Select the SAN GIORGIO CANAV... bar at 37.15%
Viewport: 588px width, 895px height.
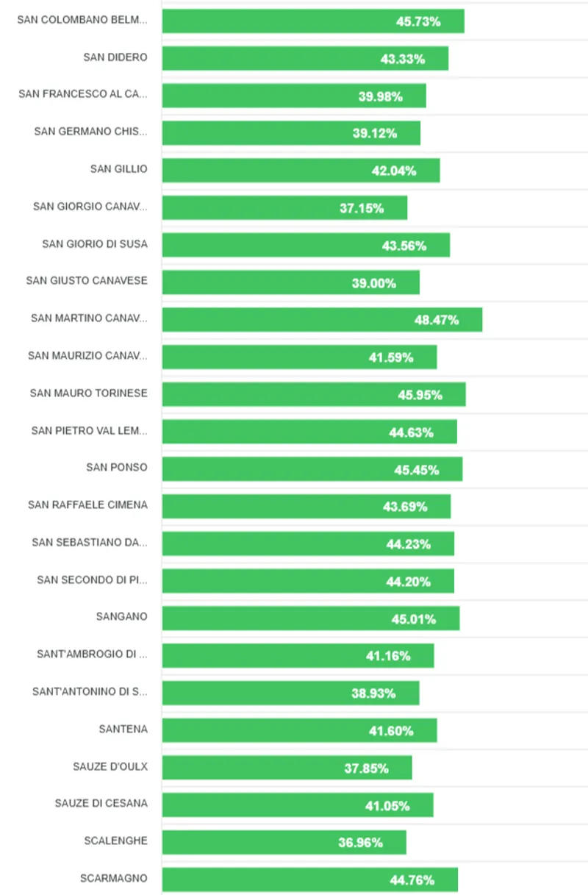pos(284,208)
